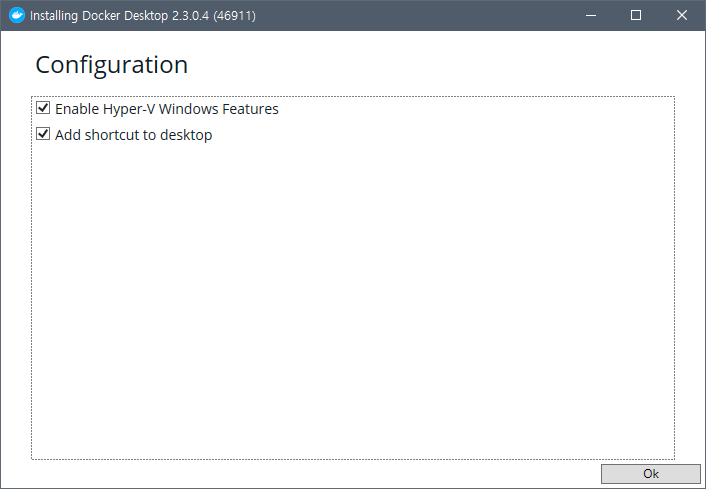Minimize the Docker installer window
The height and width of the screenshot is (489, 706).
(591, 15)
